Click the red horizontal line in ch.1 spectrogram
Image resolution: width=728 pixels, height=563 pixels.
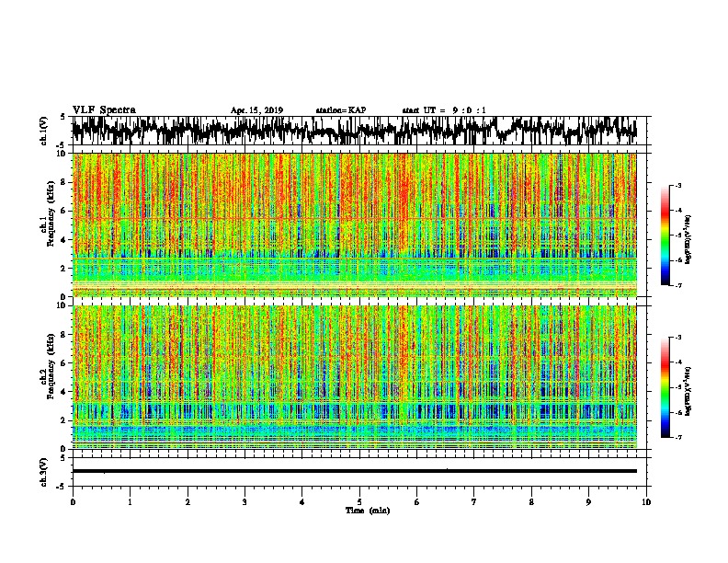pyautogui.click(x=355, y=218)
